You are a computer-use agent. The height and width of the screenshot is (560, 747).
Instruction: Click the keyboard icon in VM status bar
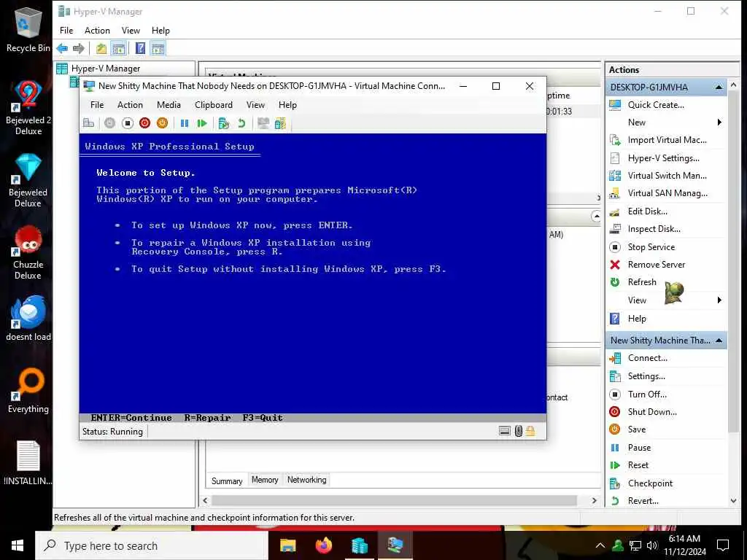(505, 431)
